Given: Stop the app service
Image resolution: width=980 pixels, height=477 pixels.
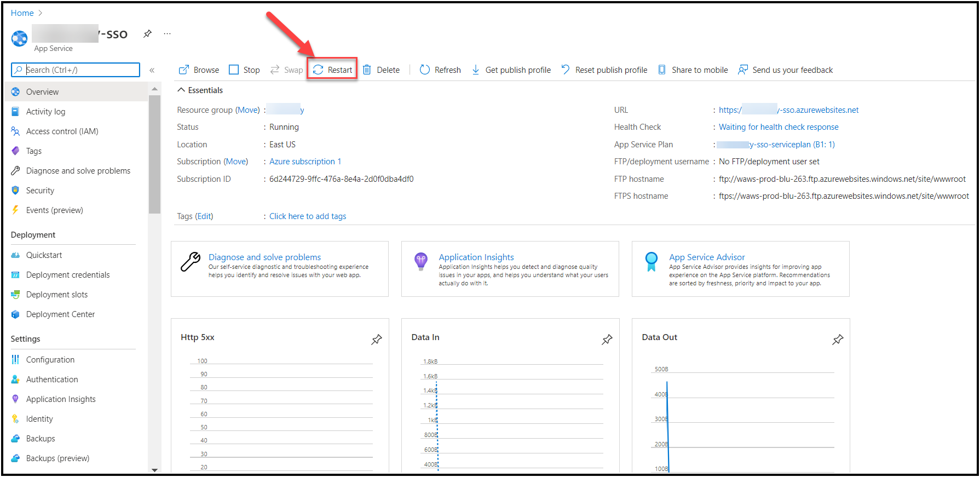Looking at the screenshot, I should pos(244,70).
